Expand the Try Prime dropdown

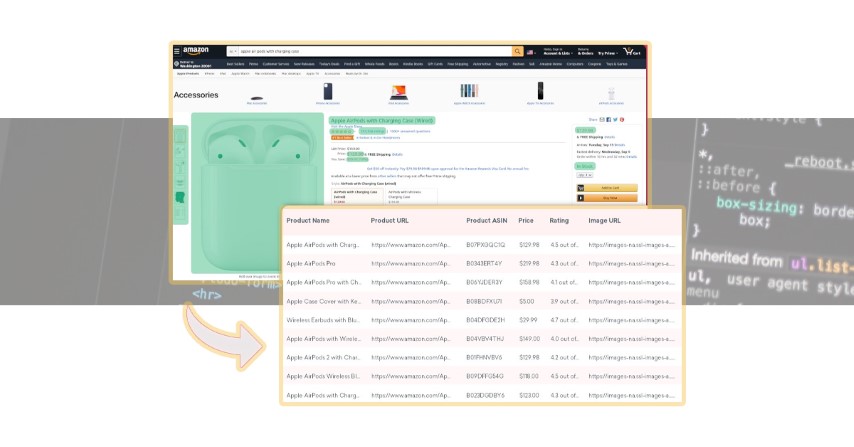pyautogui.click(x=607, y=53)
